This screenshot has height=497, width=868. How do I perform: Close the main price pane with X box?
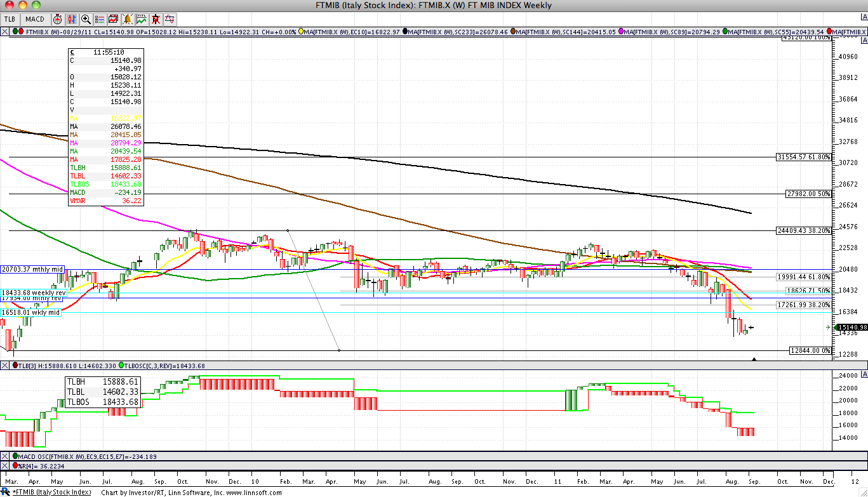(5, 32)
